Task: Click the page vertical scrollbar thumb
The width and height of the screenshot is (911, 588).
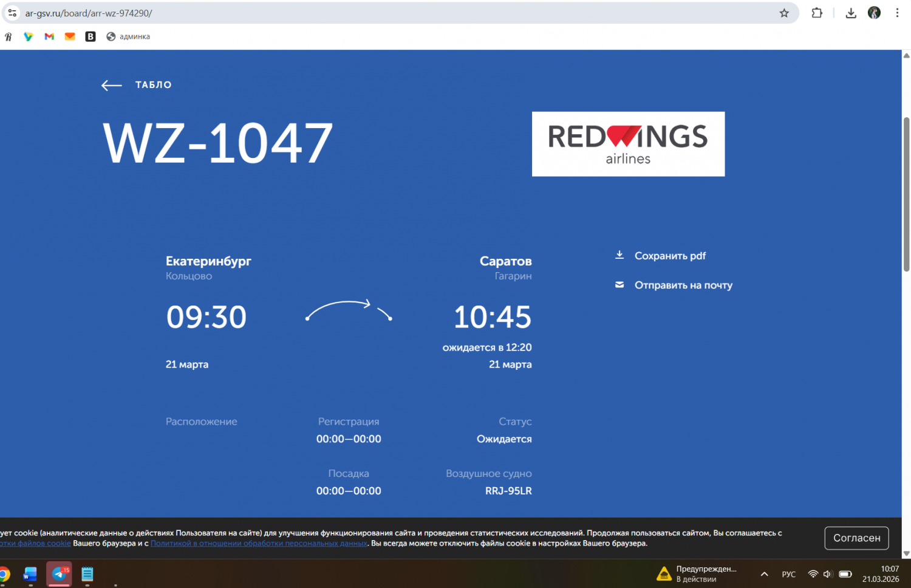Action: 906,194
